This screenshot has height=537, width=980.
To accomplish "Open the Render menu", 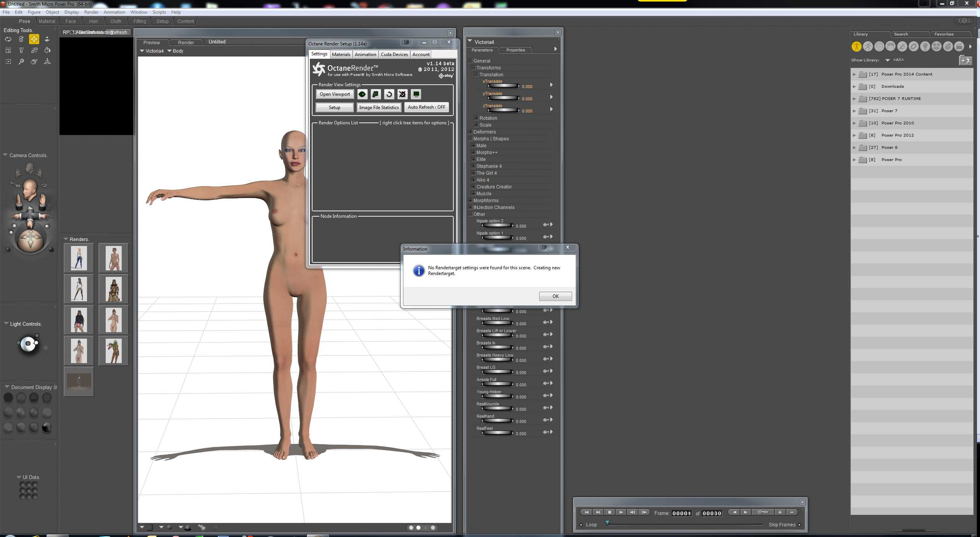I will tap(91, 12).
